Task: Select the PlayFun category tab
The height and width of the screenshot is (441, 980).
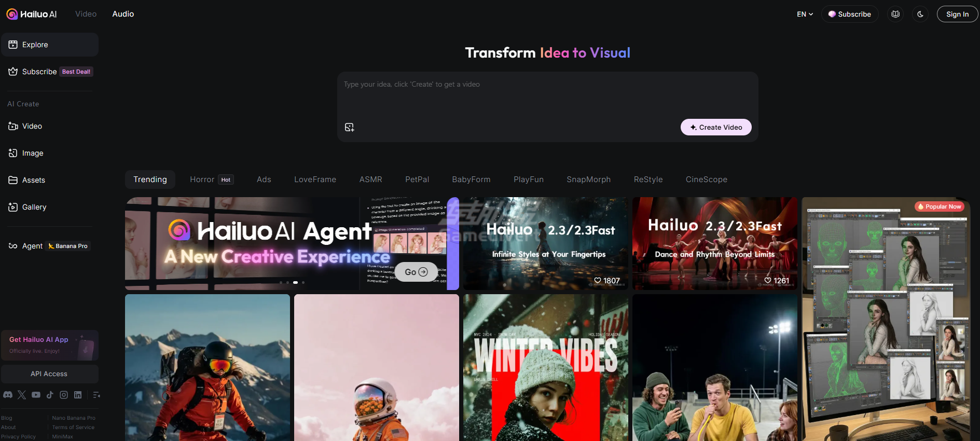Action: tap(529, 180)
